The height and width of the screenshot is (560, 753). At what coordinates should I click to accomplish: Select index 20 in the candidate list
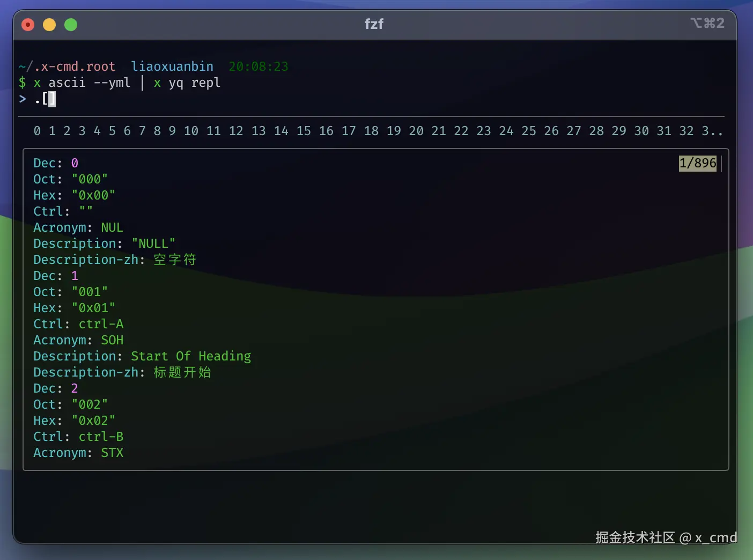coord(416,131)
